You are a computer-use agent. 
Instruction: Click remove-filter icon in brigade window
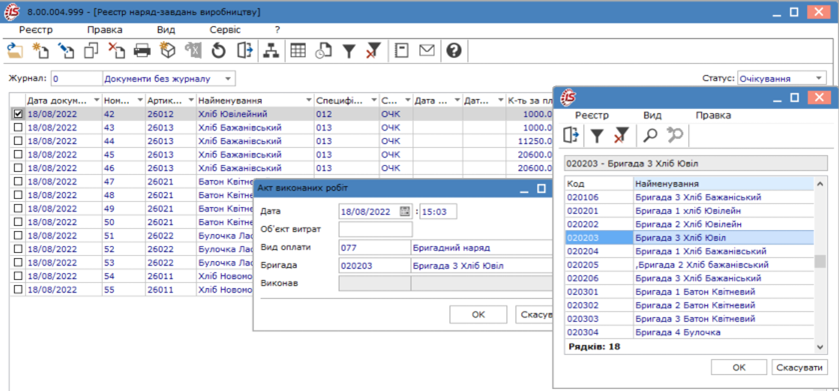pyautogui.click(x=621, y=136)
